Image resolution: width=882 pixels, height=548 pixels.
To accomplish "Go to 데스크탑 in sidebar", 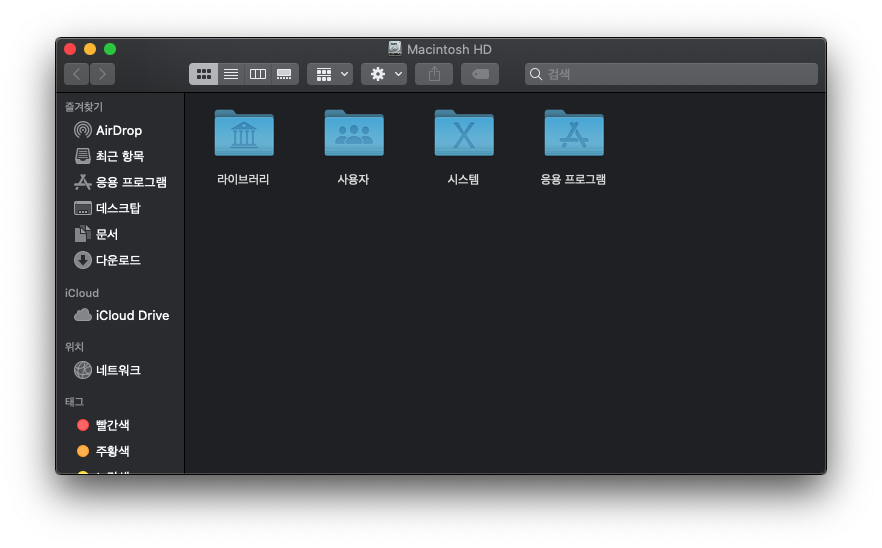I will point(107,208).
